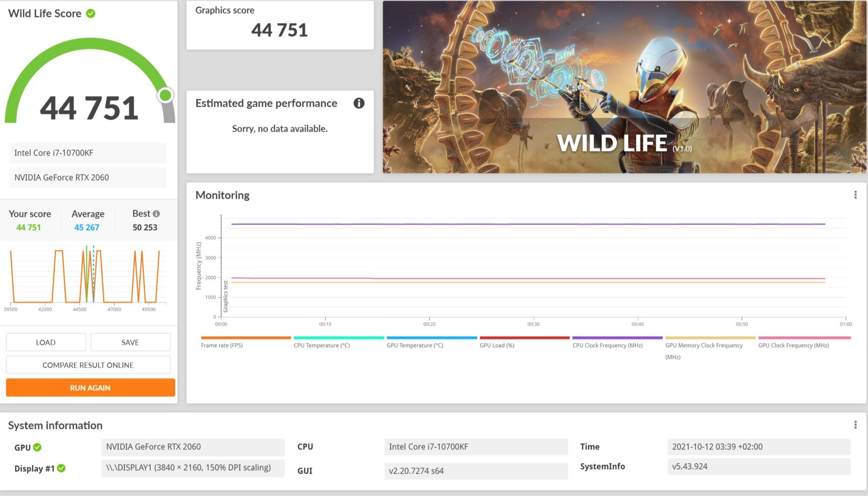Click the GPU value in System information
Image resolution: width=868 pixels, height=496 pixels.
193,447
